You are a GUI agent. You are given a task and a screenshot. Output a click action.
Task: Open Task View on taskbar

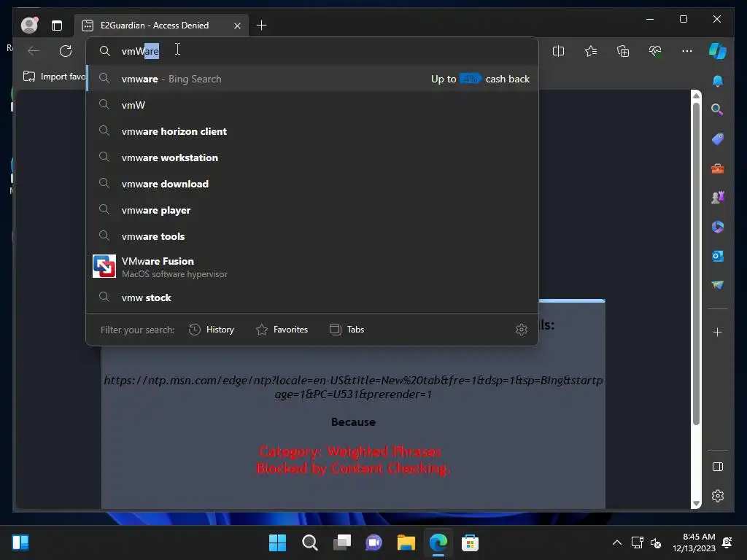pos(342,542)
